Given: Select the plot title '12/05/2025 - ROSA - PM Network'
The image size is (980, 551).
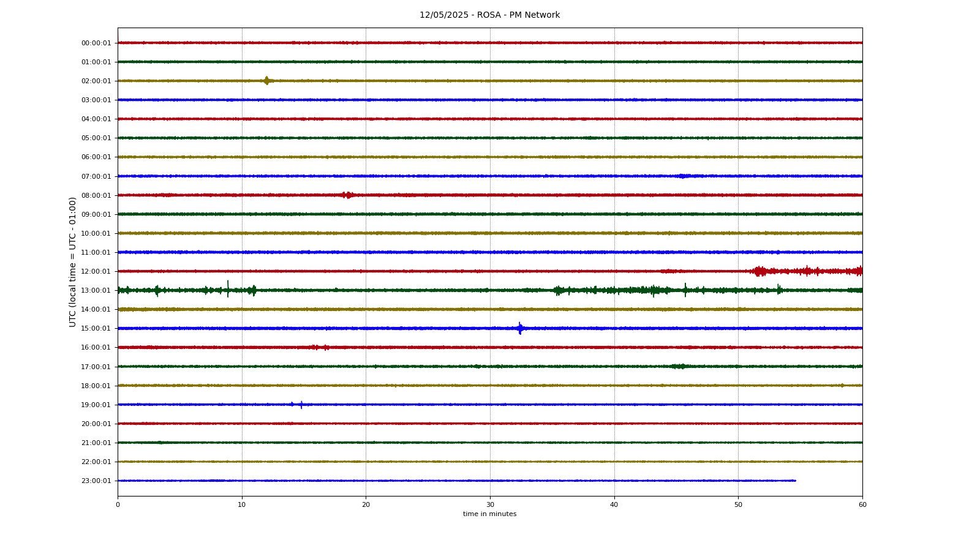Looking at the screenshot, I should point(489,15).
